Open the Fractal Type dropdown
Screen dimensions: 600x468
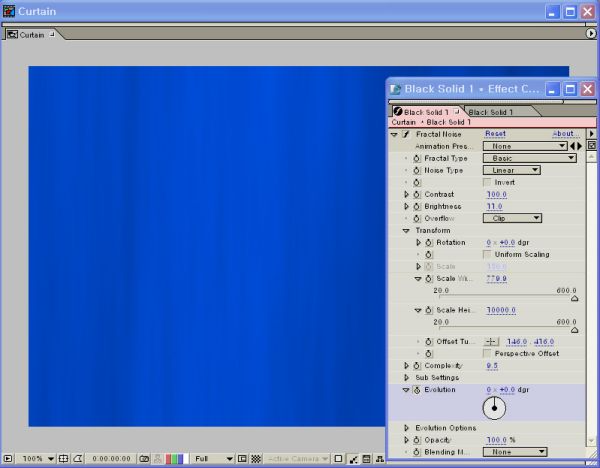pyautogui.click(x=530, y=158)
